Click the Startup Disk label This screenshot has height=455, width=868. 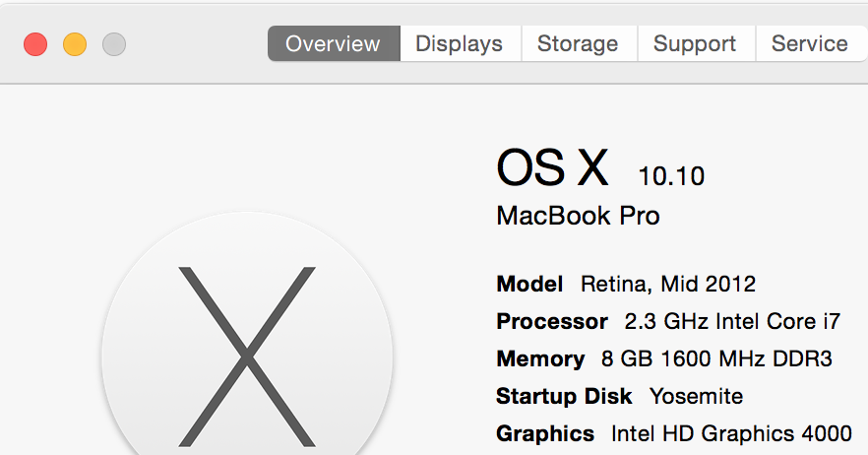click(x=564, y=397)
